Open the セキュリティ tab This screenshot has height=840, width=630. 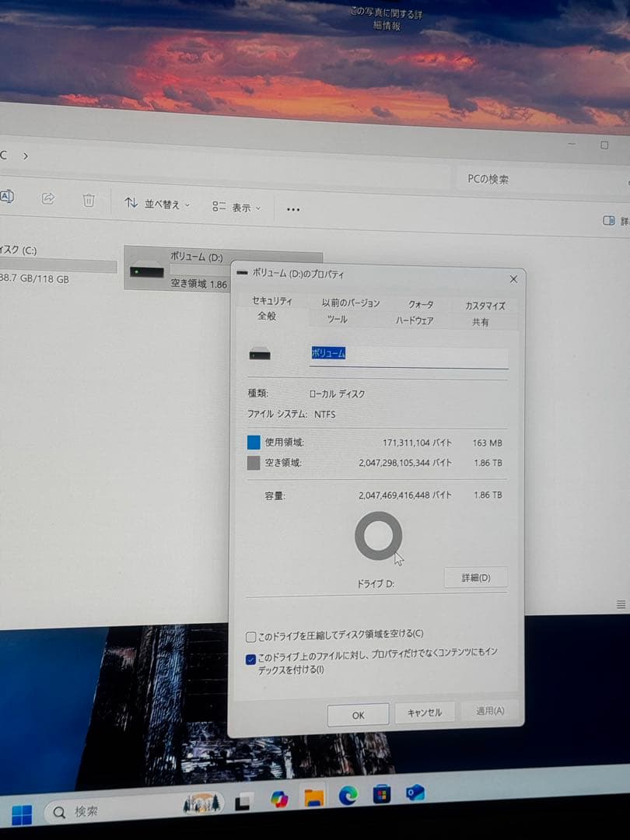click(271, 300)
